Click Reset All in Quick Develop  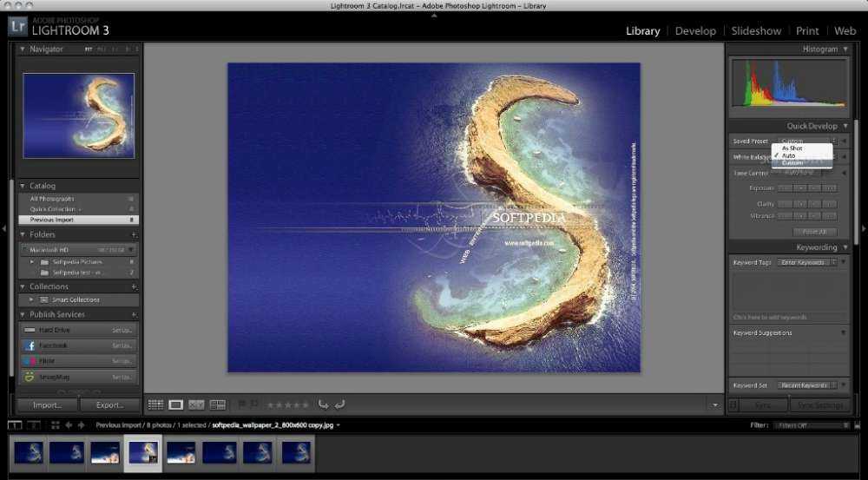coord(815,232)
